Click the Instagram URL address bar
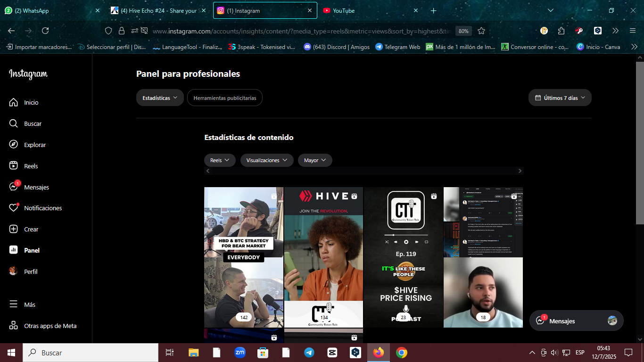644x362 pixels. (302, 31)
